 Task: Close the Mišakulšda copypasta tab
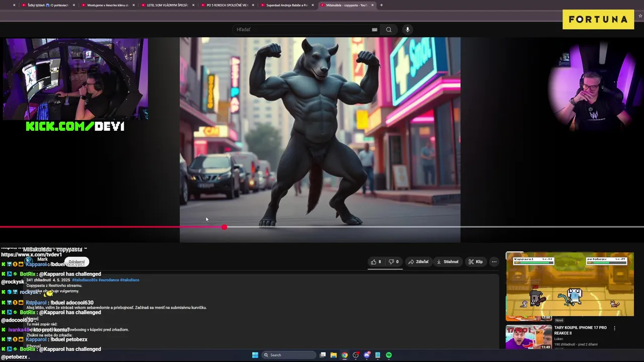pos(372,5)
